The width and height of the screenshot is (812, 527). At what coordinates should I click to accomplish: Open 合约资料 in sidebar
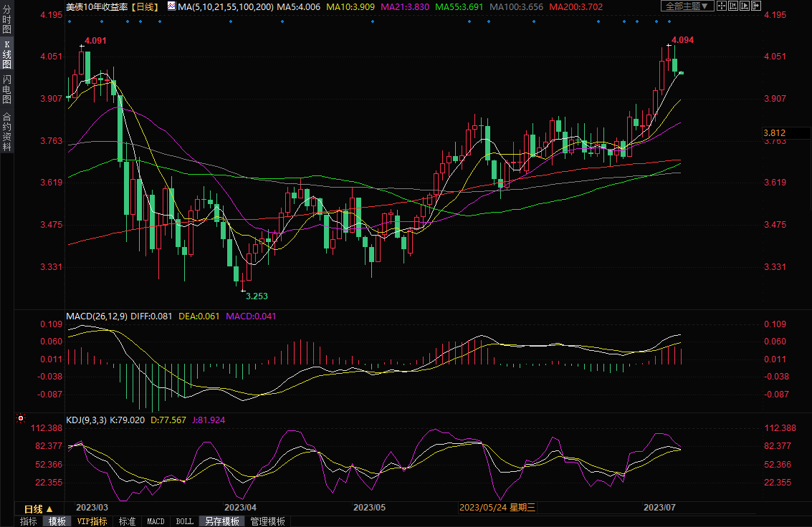(6, 132)
